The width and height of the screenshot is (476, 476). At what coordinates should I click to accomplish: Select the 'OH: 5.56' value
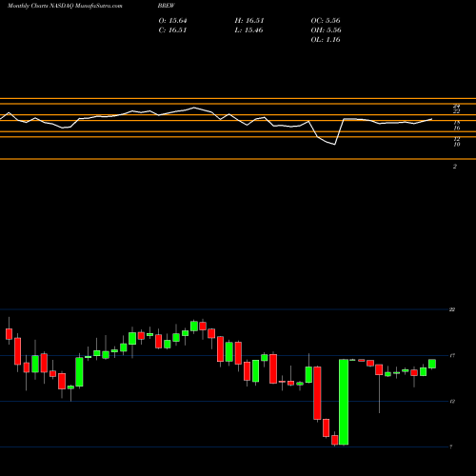(326, 30)
